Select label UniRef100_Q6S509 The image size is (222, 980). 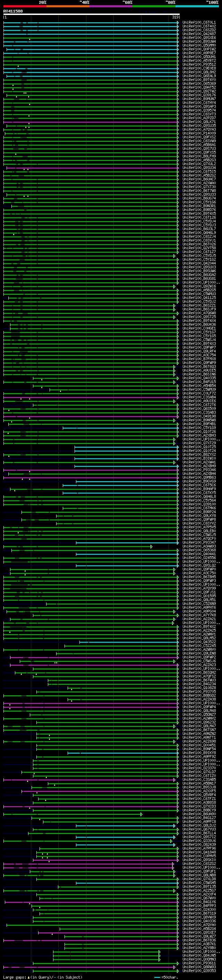click(x=199, y=408)
